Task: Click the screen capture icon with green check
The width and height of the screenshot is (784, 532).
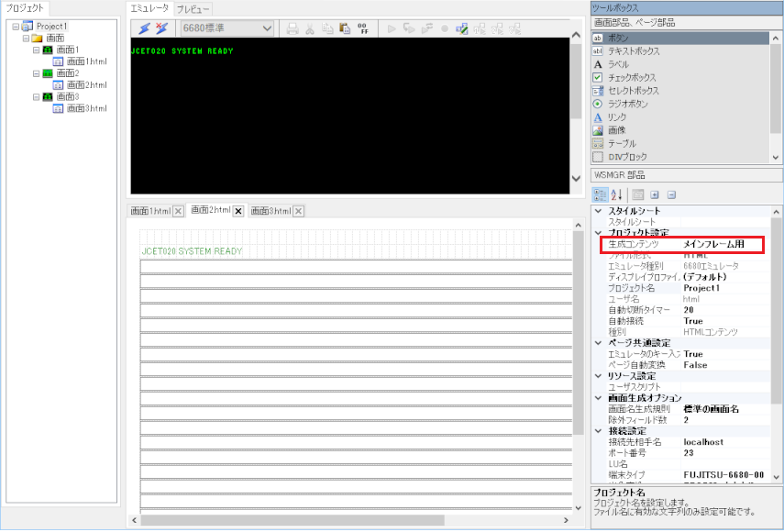Action: (462, 28)
